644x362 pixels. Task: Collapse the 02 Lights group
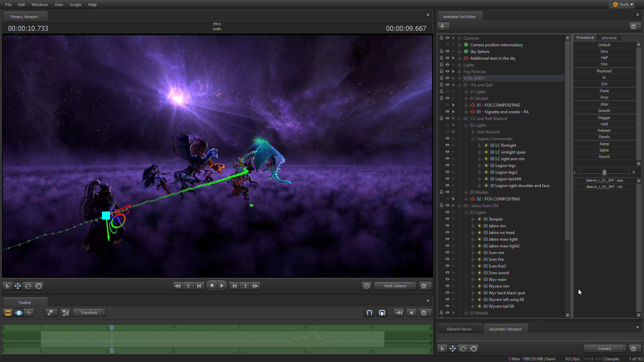click(x=466, y=125)
